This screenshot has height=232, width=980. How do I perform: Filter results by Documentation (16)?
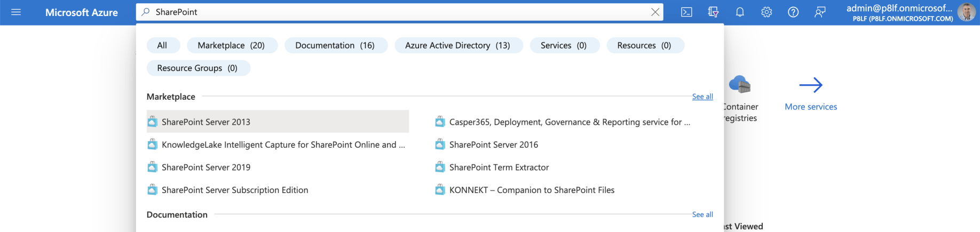tap(335, 45)
